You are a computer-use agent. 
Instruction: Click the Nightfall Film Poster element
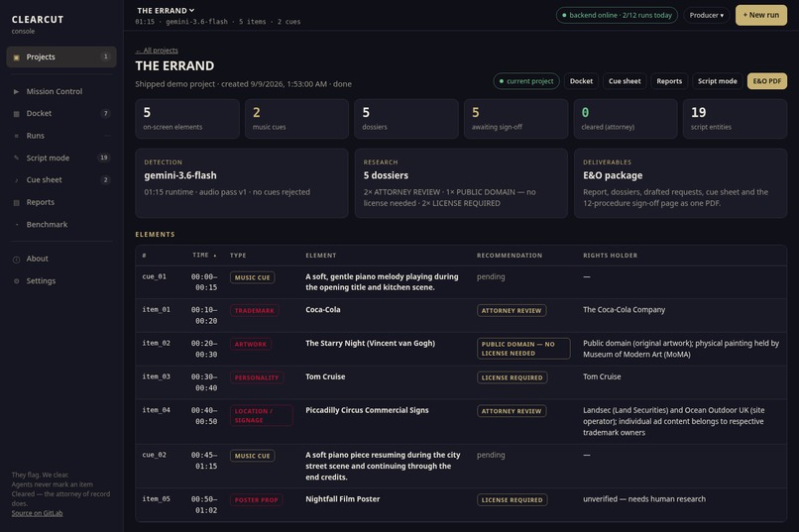tap(342, 499)
